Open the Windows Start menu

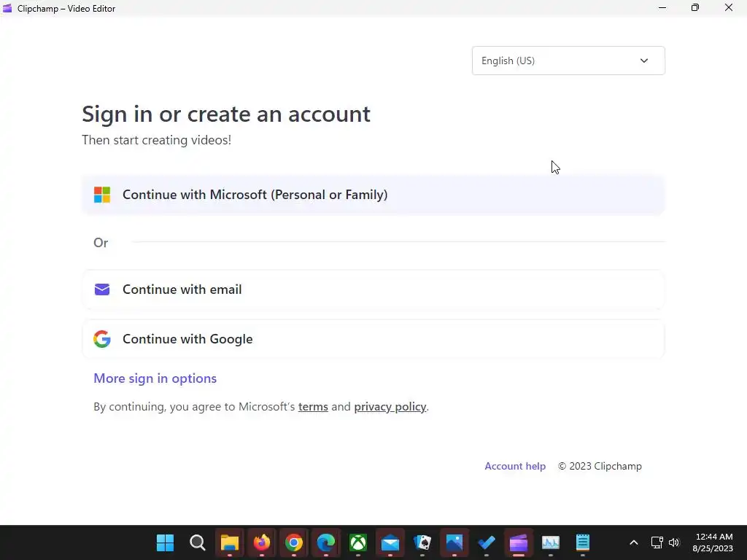pyautogui.click(x=166, y=542)
